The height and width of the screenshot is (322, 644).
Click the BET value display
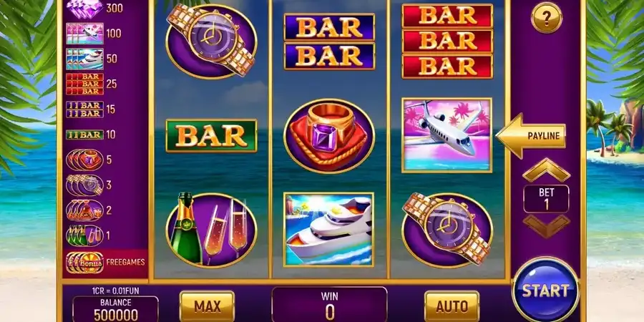pyautogui.click(x=546, y=198)
